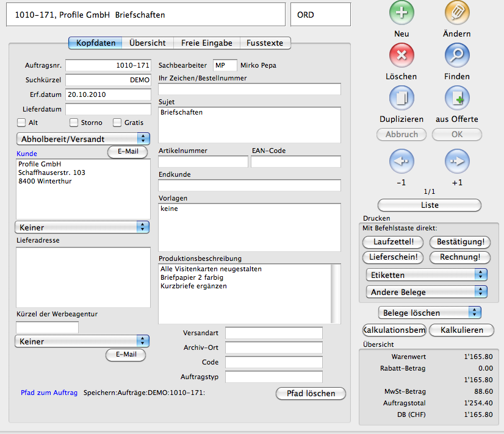
Task: Open the Belege löschen dropdown
Action: (x=430, y=313)
